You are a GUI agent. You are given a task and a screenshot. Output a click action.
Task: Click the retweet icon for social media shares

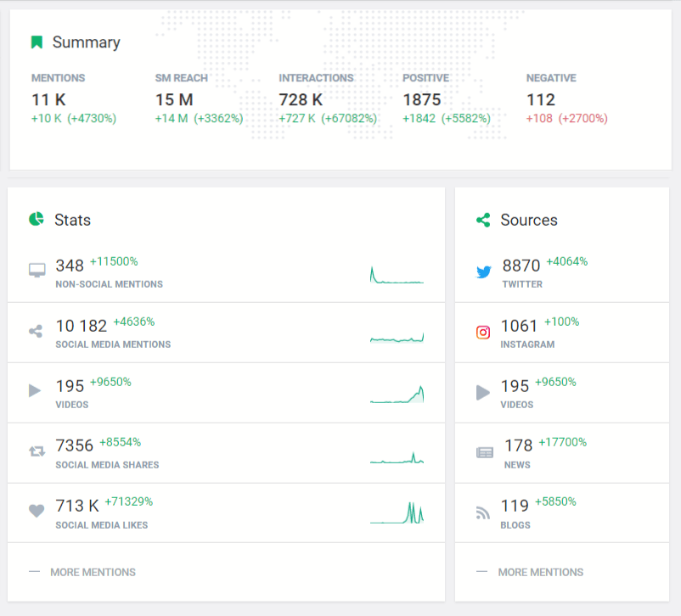(x=37, y=451)
